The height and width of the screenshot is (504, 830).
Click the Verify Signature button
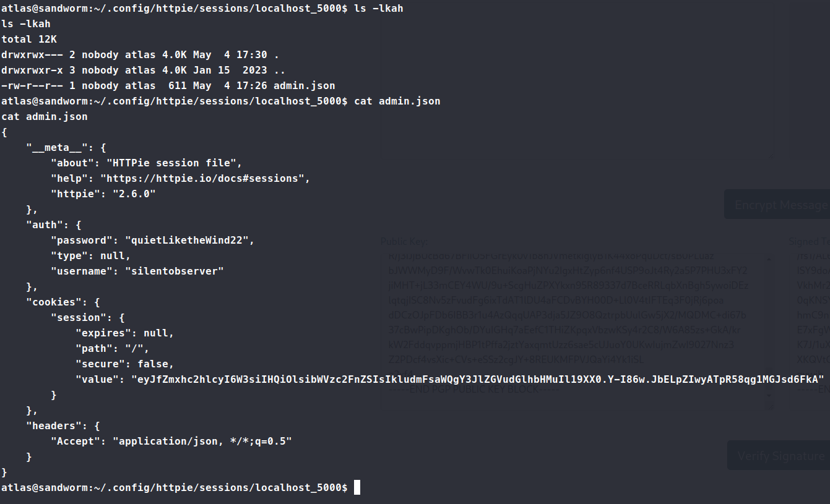coord(780,456)
